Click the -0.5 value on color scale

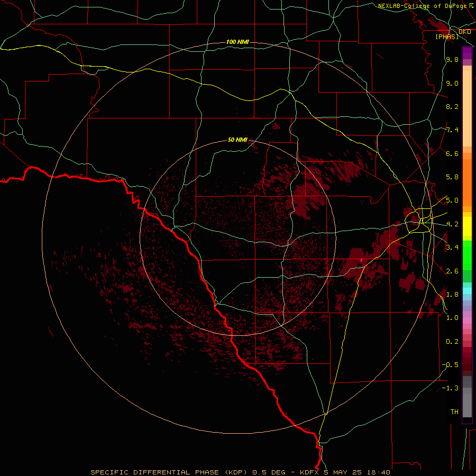451,365
